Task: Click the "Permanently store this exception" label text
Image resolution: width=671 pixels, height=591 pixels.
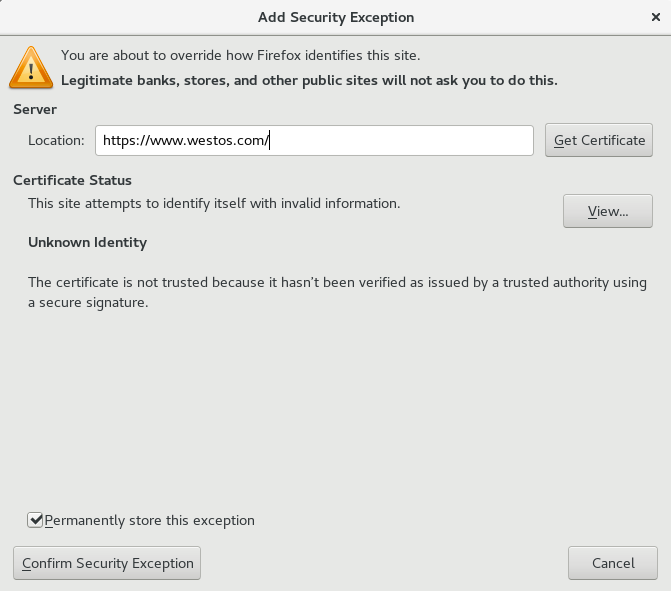Action: tap(150, 520)
